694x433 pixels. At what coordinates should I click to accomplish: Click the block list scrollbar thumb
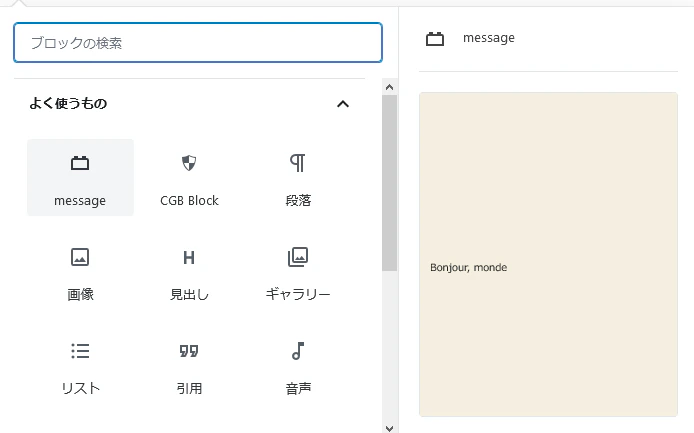click(389, 182)
